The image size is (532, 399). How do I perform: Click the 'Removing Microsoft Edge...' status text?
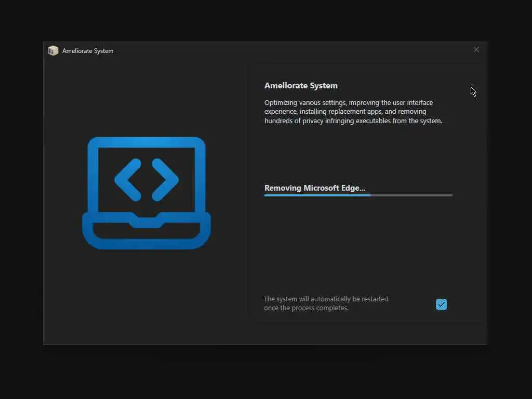315,188
